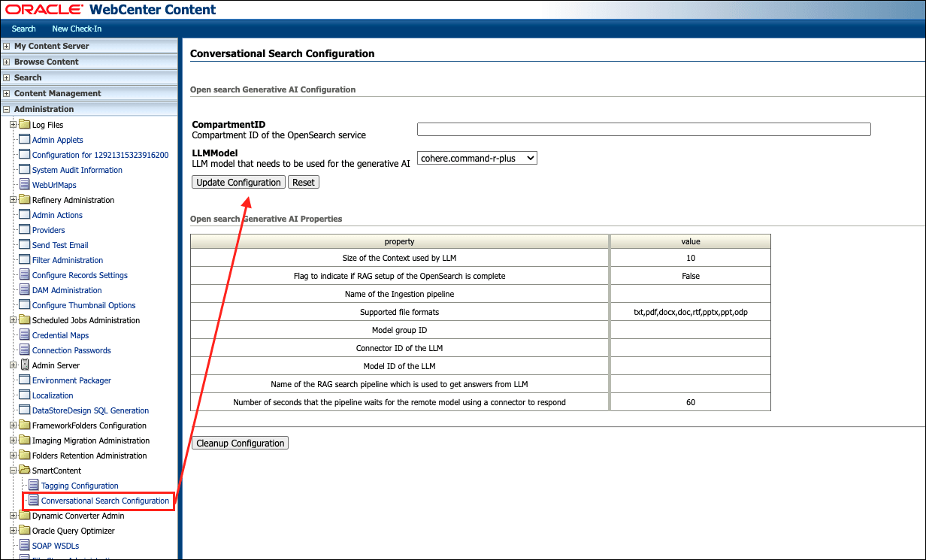Viewport: 926px width, 560px height.
Task: Click the Reset button
Action: 304,182
